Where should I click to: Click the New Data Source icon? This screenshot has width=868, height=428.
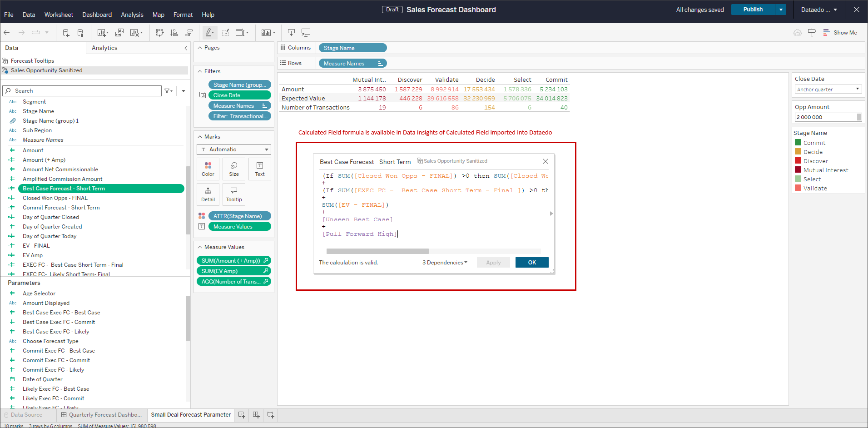tap(66, 33)
